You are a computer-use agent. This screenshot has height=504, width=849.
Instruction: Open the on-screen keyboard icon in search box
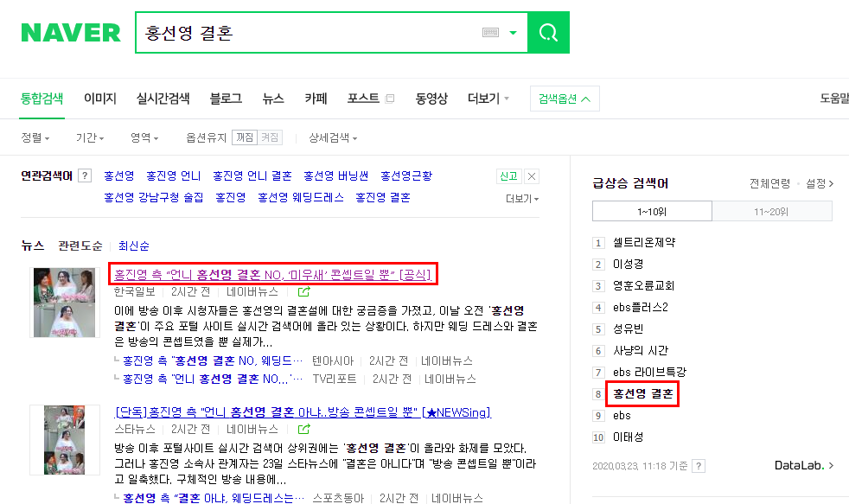click(490, 33)
